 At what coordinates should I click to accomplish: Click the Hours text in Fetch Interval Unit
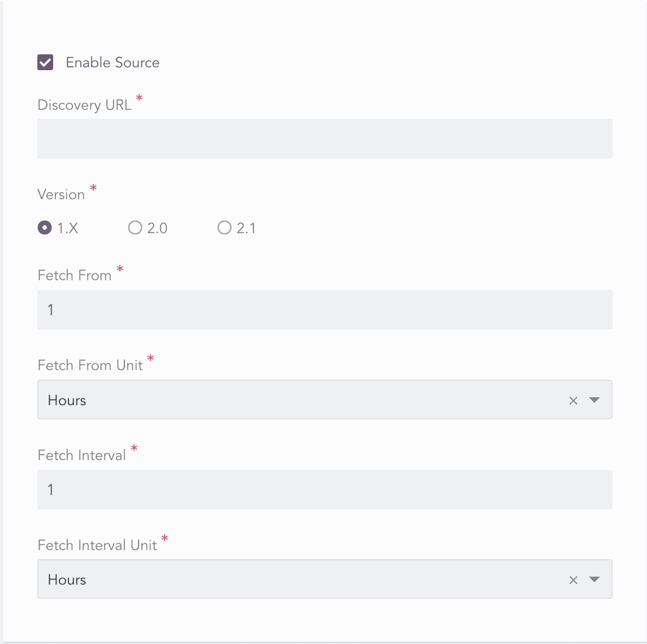(67, 579)
